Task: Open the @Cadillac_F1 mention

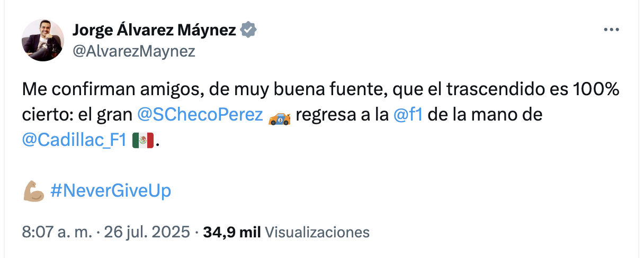Action: [x=74, y=140]
